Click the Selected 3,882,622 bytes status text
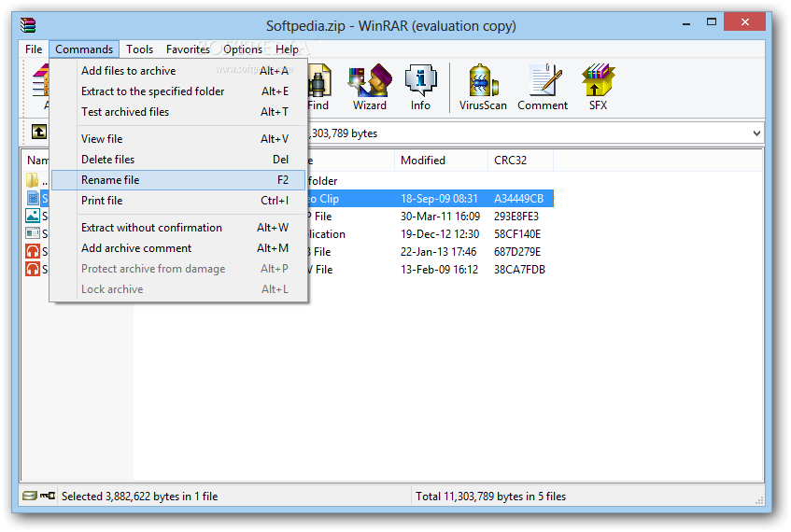This screenshot has width=791, height=532. 139,497
